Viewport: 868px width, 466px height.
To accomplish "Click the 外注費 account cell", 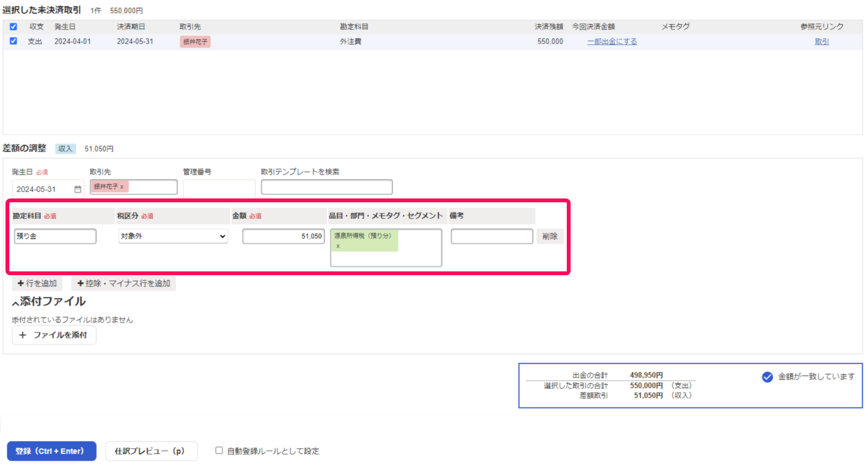I will pos(351,42).
